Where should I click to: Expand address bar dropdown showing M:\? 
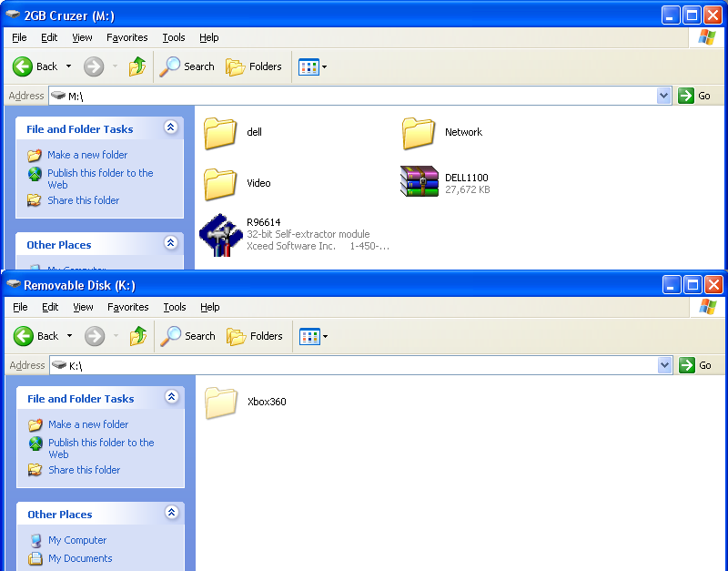point(663,96)
